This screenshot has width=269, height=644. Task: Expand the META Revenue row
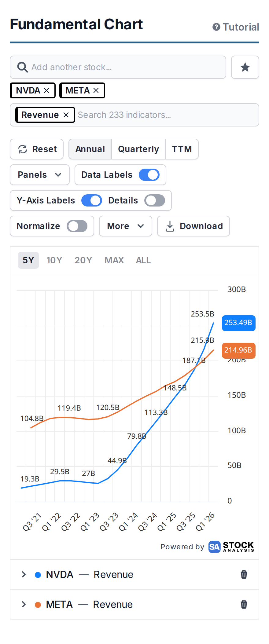[x=24, y=604]
